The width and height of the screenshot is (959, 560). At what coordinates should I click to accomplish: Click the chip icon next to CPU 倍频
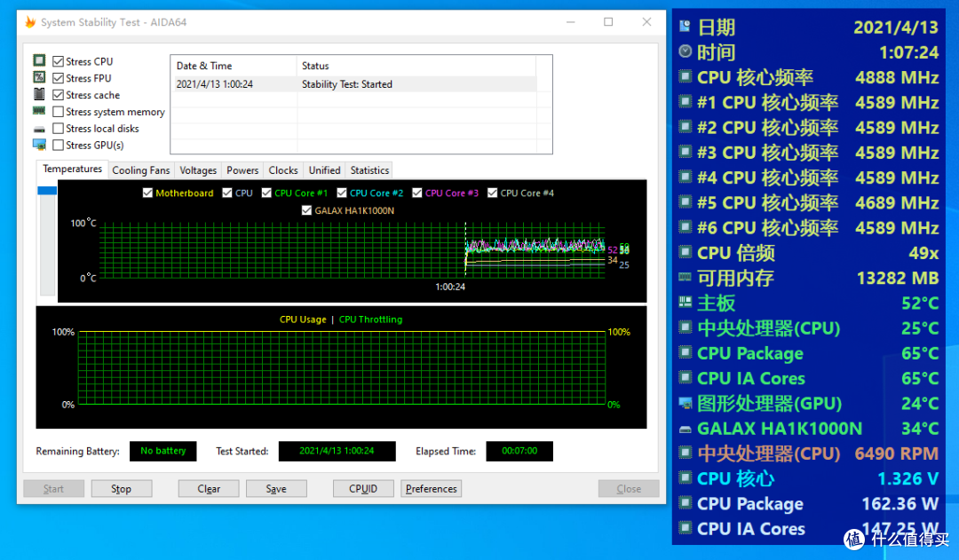pyautogui.click(x=685, y=252)
